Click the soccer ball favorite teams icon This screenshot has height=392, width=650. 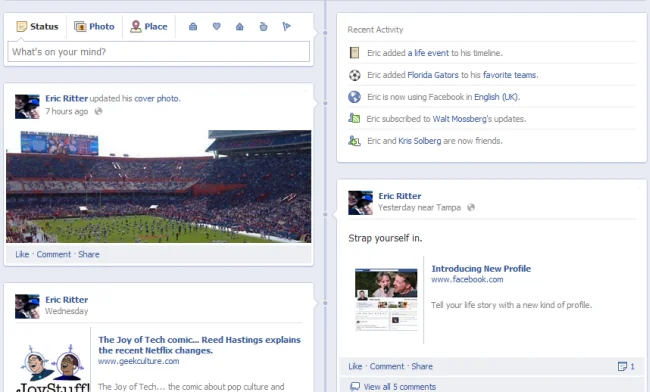point(354,75)
